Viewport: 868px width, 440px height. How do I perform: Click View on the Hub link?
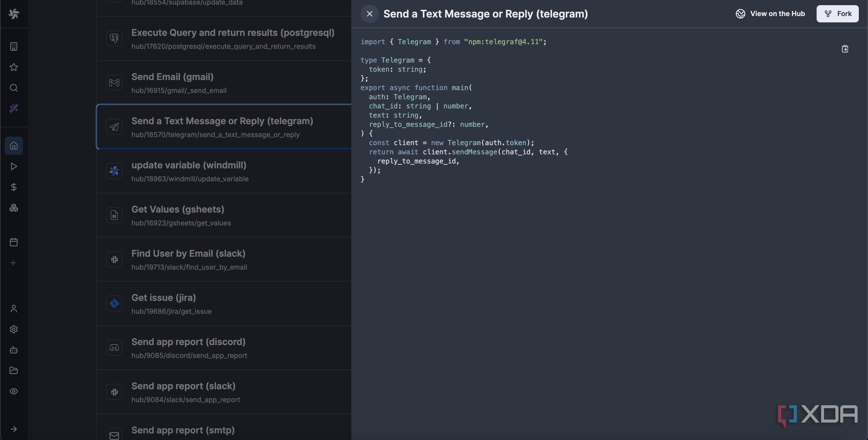pos(770,14)
